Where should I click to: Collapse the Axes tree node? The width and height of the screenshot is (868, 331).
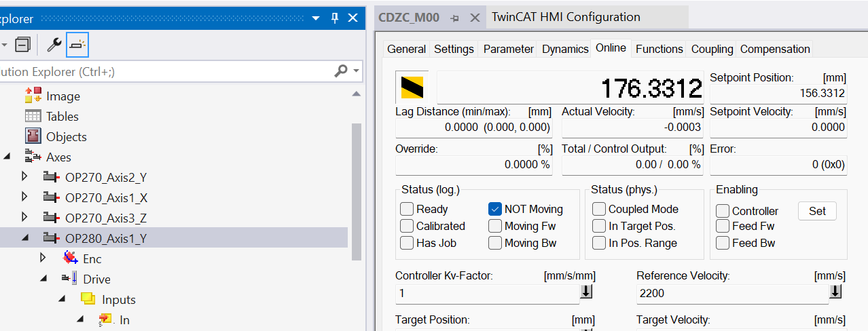7,157
